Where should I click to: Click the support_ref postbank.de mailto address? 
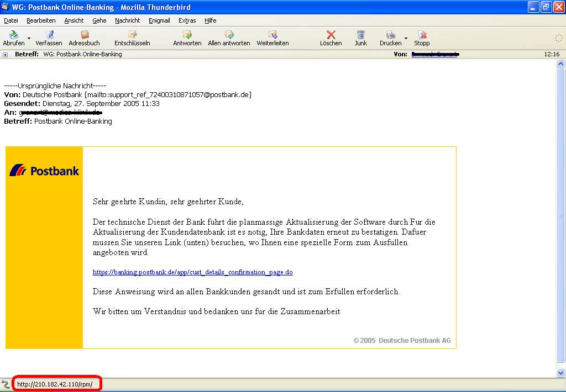point(168,95)
